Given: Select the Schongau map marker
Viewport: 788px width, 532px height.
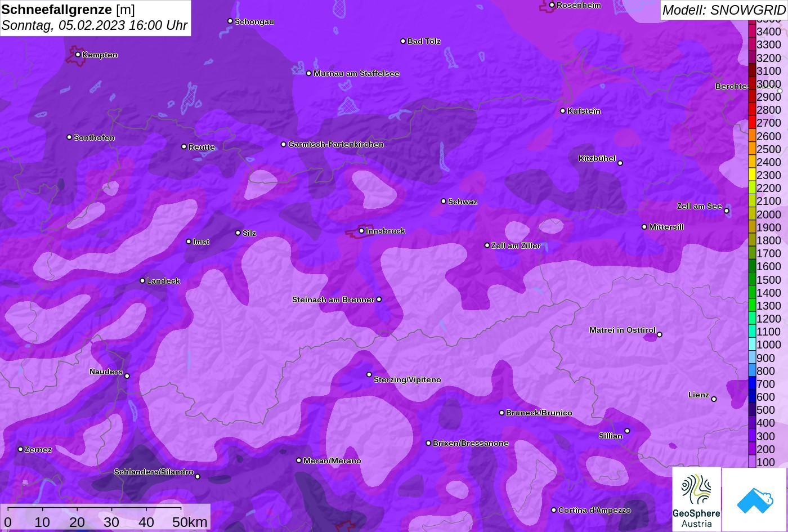Looking at the screenshot, I should tap(230, 21).
